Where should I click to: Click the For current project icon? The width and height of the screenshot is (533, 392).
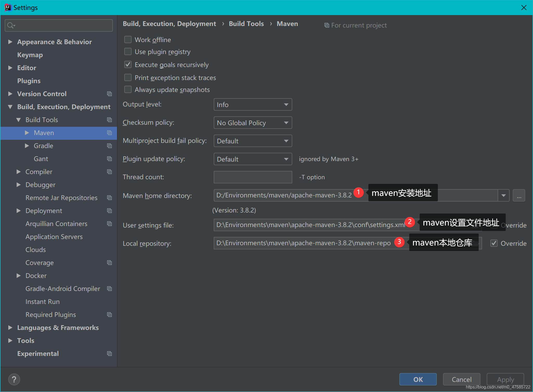[327, 25]
